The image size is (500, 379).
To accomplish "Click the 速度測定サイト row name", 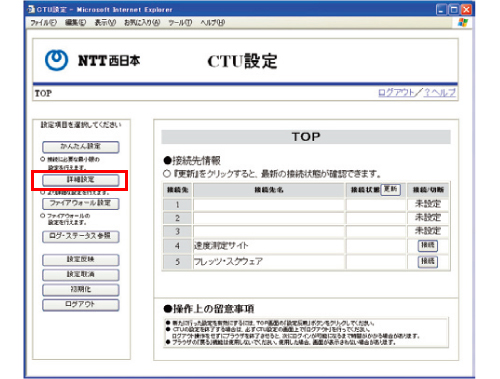I will click(x=221, y=246).
